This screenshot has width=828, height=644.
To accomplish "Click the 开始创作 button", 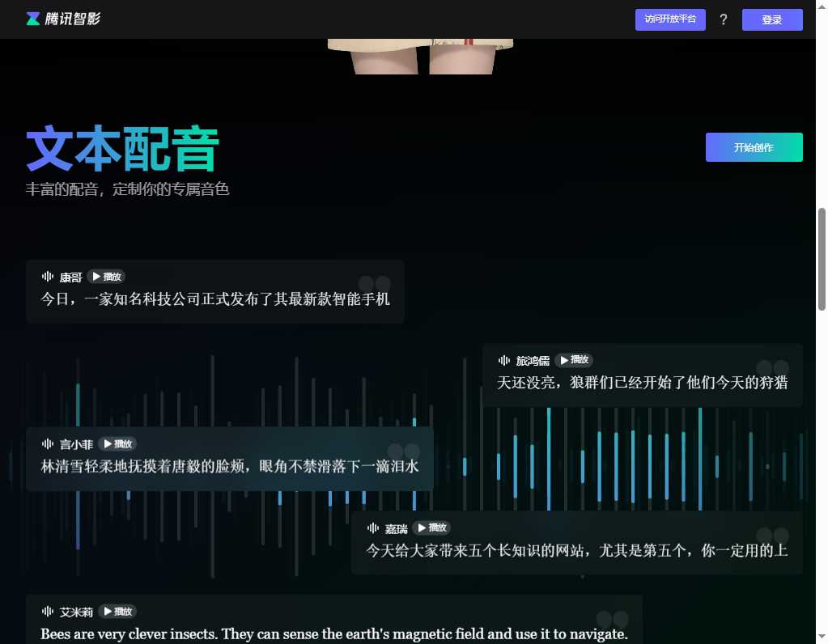I will (753, 147).
